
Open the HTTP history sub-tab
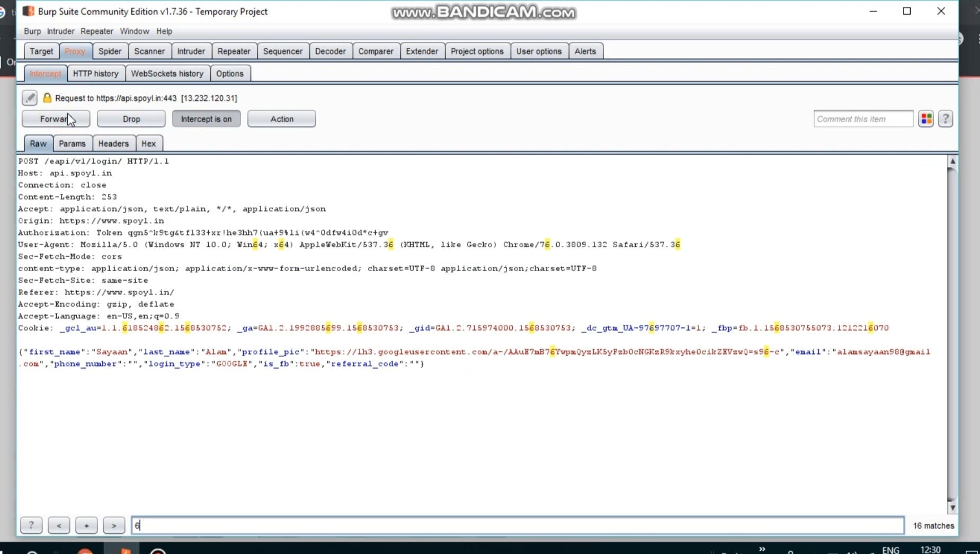[96, 73]
